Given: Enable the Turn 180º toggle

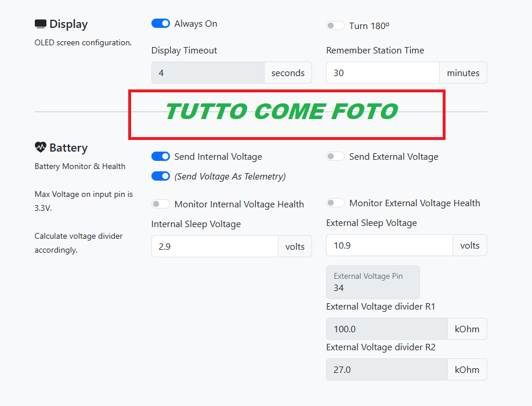Looking at the screenshot, I should (335, 26).
